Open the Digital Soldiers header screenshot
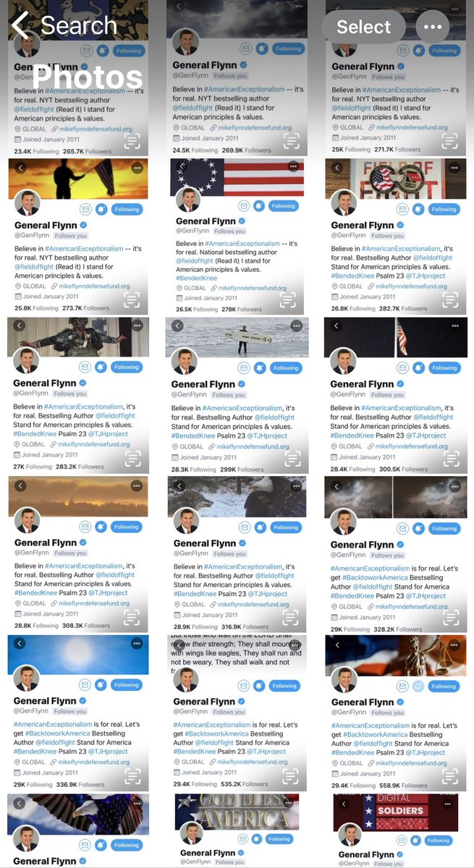This screenshot has height=868, width=474. (x=395, y=831)
